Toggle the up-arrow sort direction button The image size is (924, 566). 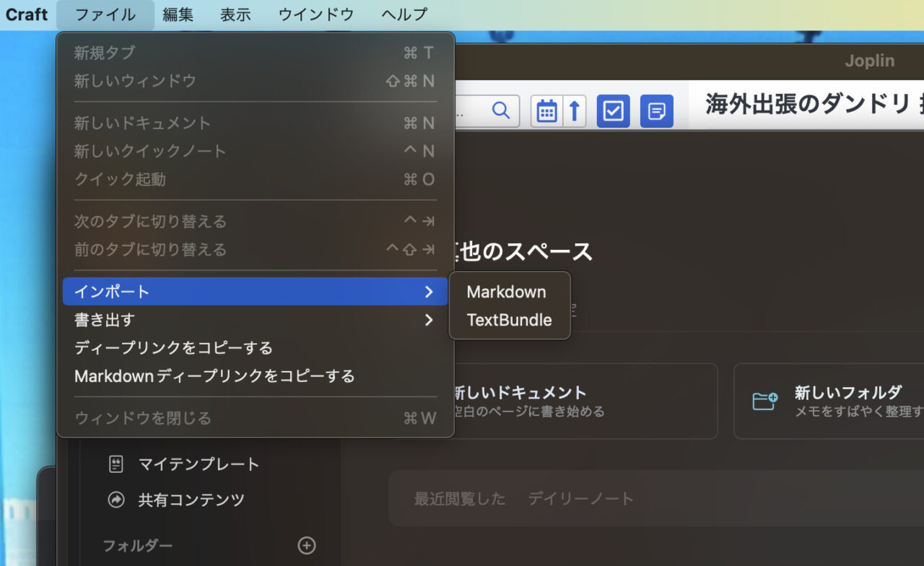[x=575, y=111]
